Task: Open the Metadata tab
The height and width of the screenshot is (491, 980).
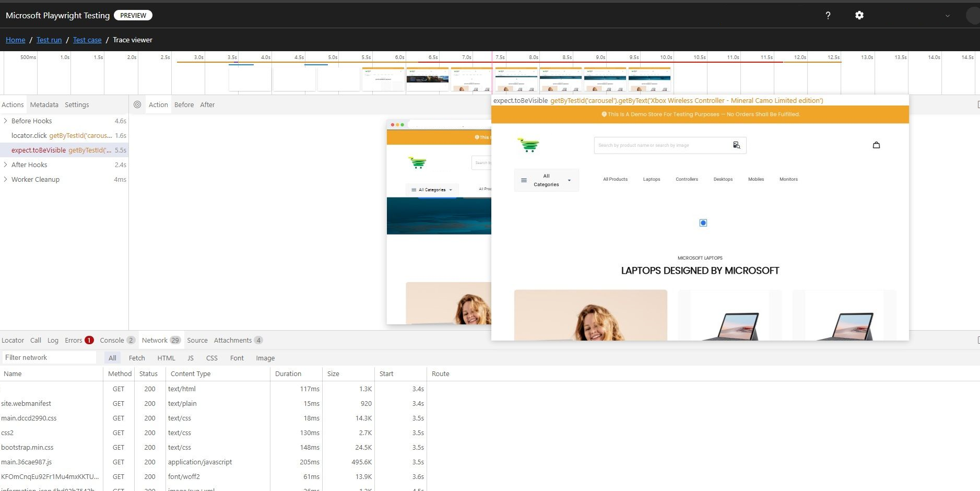Action: point(44,104)
